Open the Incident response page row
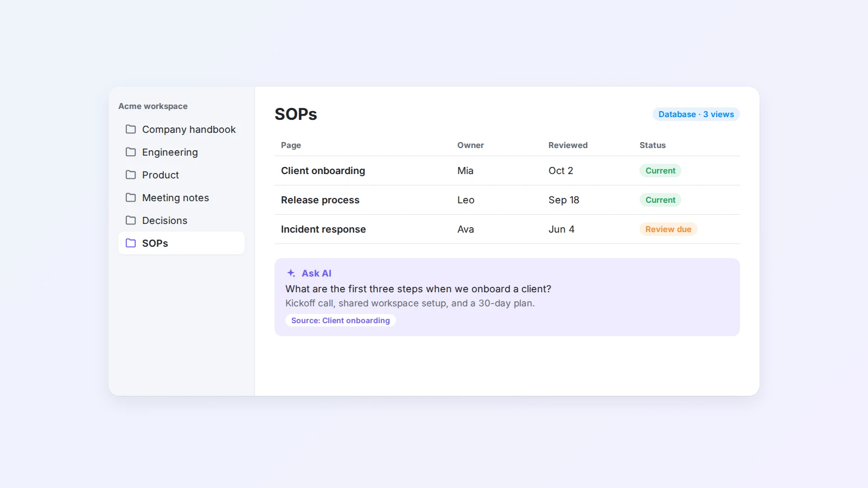868x488 pixels. click(507, 229)
